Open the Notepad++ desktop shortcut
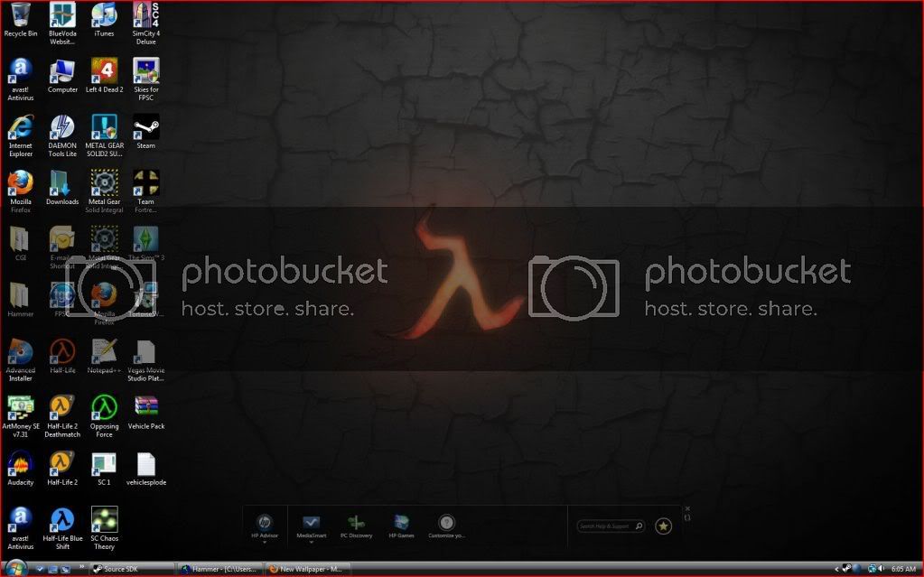Screen dimensions: 924x577 (104, 356)
